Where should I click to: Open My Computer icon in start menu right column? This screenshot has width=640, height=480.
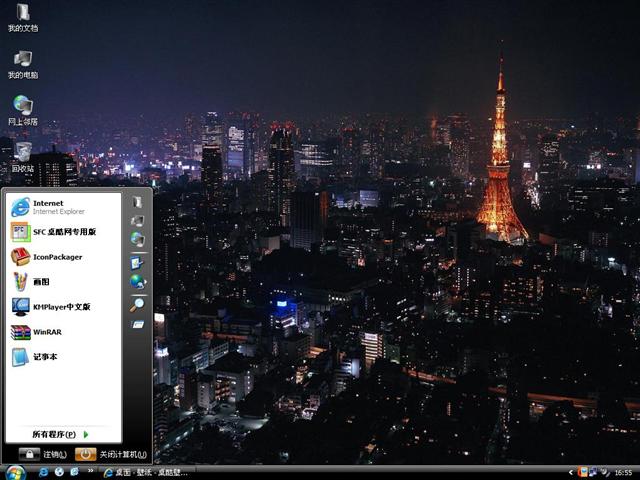click(137, 221)
